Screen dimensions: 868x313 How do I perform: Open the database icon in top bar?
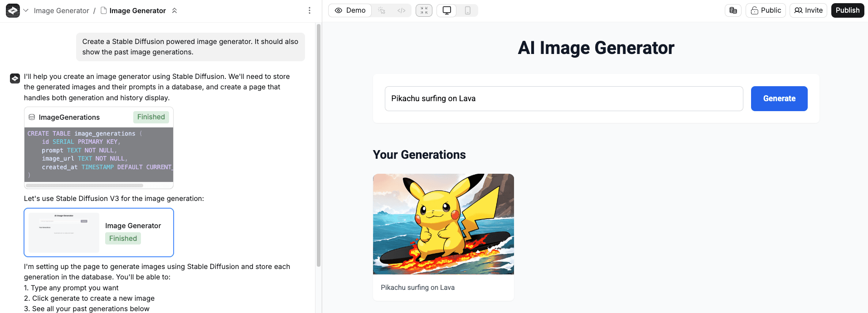733,10
